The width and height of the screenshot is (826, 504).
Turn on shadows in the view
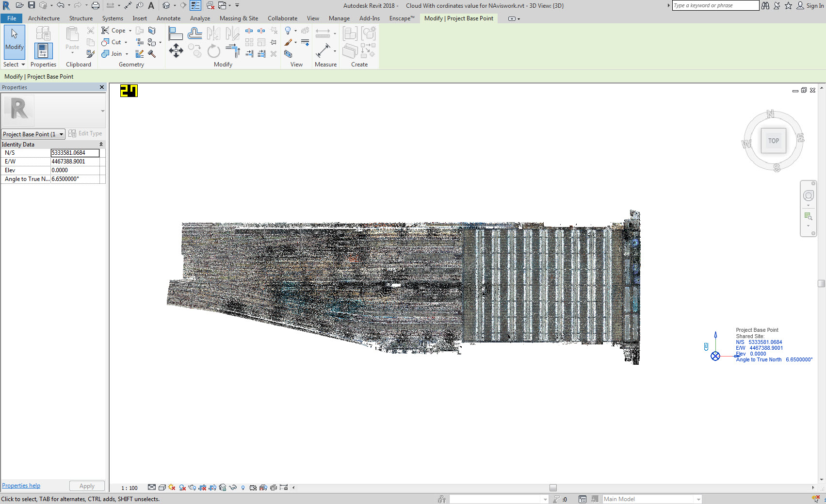pos(182,488)
